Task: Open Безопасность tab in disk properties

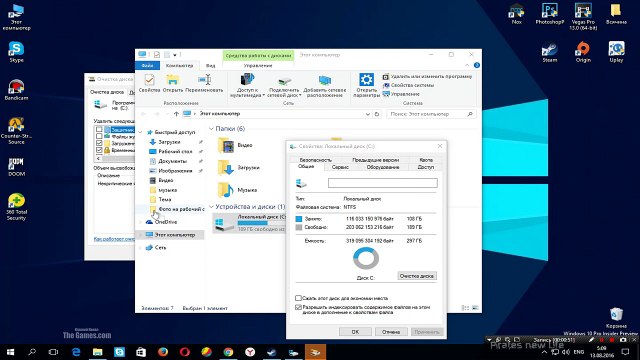Action: click(x=316, y=160)
